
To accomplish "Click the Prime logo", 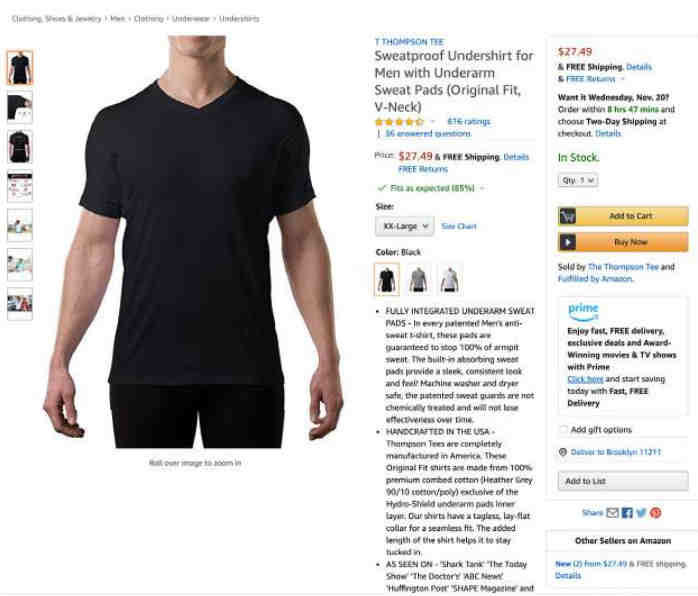I will 583,312.
